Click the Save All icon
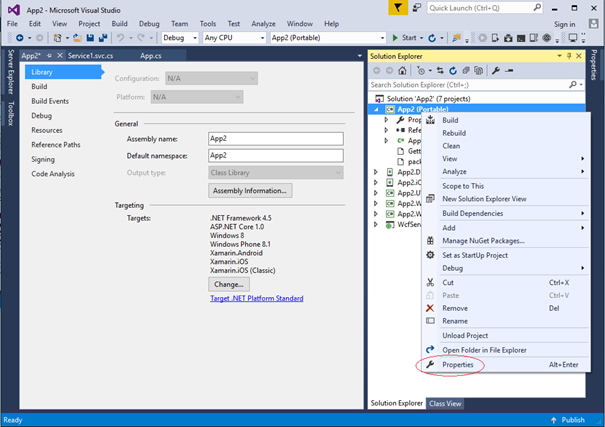 (103, 38)
